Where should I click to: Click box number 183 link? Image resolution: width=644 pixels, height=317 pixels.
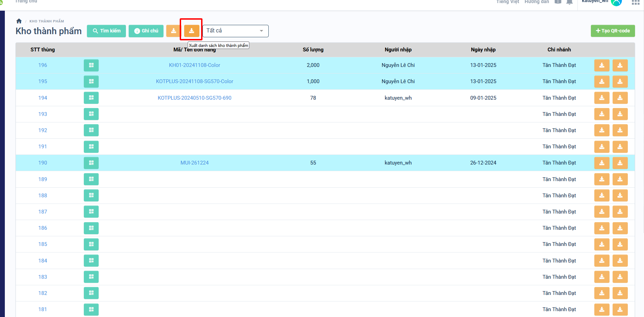pyautogui.click(x=43, y=277)
